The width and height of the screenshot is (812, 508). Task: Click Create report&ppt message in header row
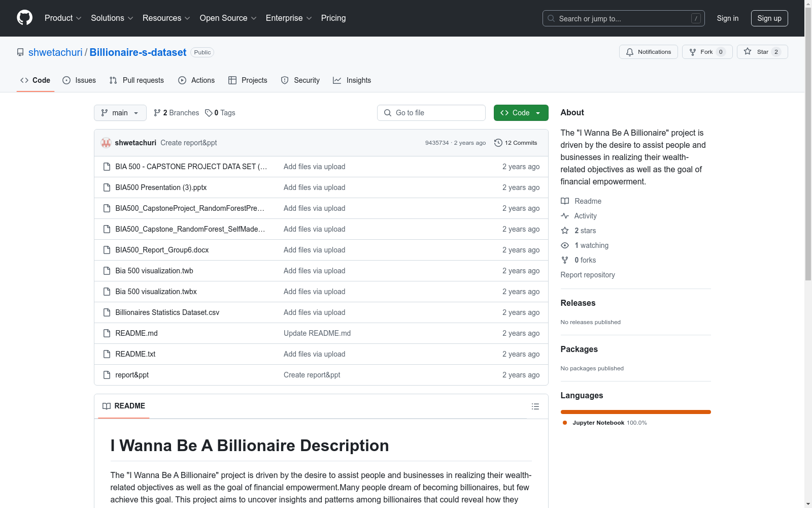189,143
